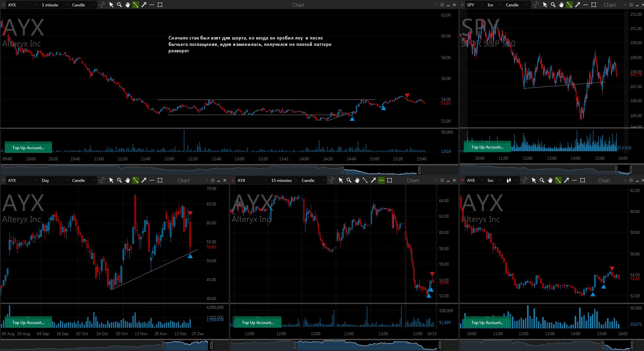Open settings gear of AYX 15 minutes chart
644x351 pixels.
[x=442, y=180]
